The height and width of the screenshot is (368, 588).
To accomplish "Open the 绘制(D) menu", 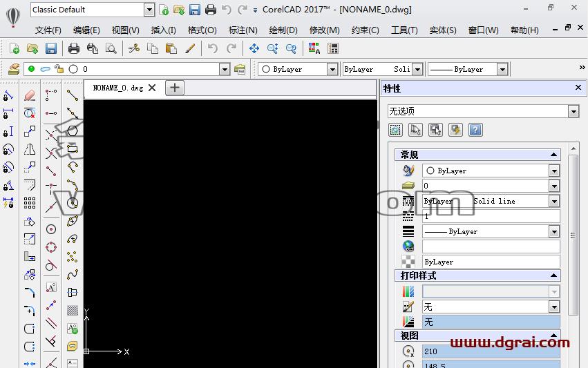I will (x=283, y=30).
